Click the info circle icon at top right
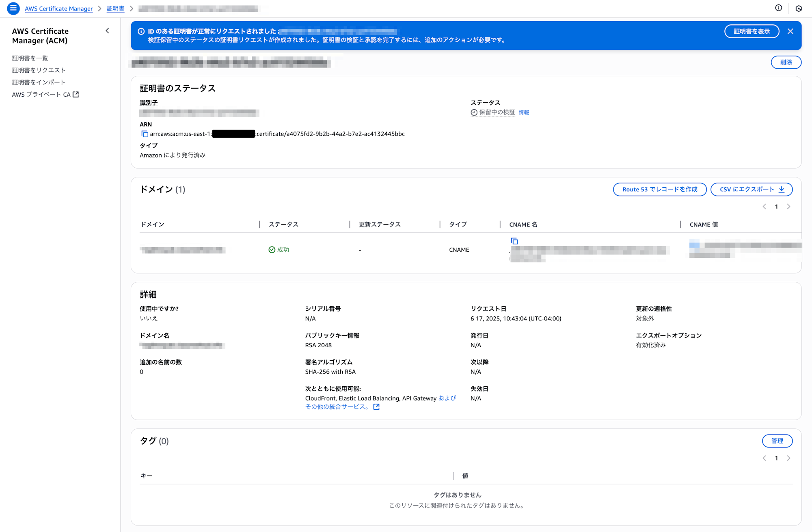This screenshot has height=532, width=812. (x=778, y=8)
